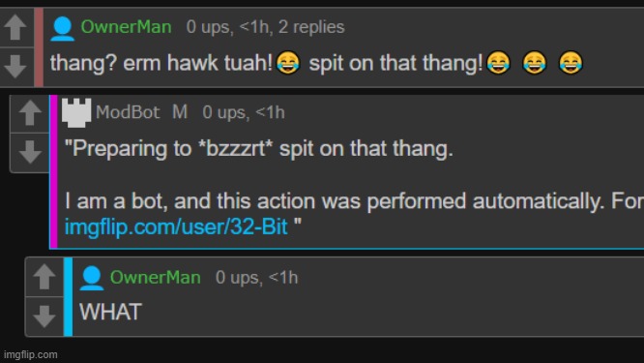Downvote the ModBot reply
Image resolution: width=644 pixels, height=363 pixels.
pos(30,152)
